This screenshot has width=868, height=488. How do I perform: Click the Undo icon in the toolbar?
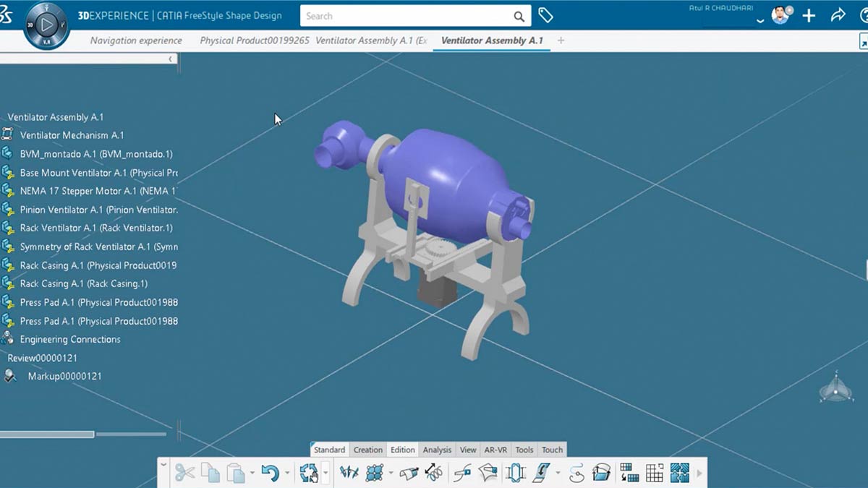270,473
